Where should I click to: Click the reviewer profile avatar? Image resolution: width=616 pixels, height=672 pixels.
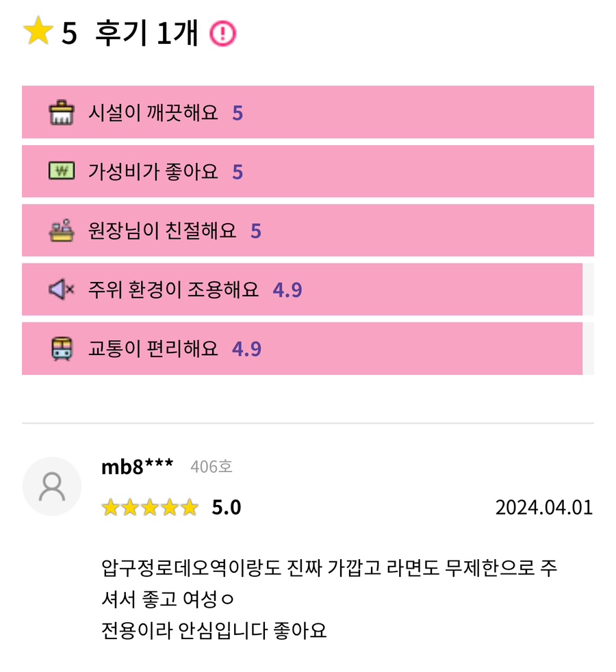click(52, 487)
